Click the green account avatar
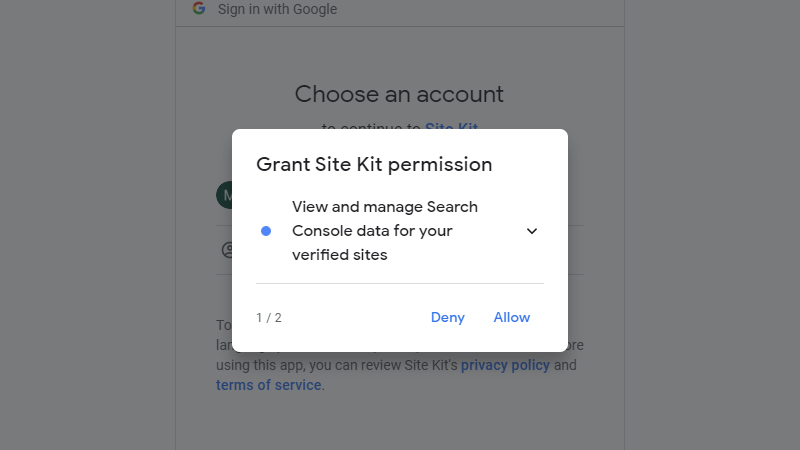The width and height of the screenshot is (800, 450). [224, 195]
